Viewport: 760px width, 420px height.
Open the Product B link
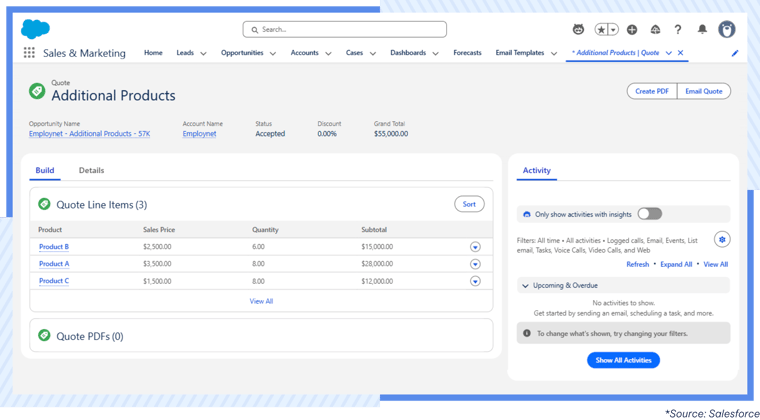point(54,247)
